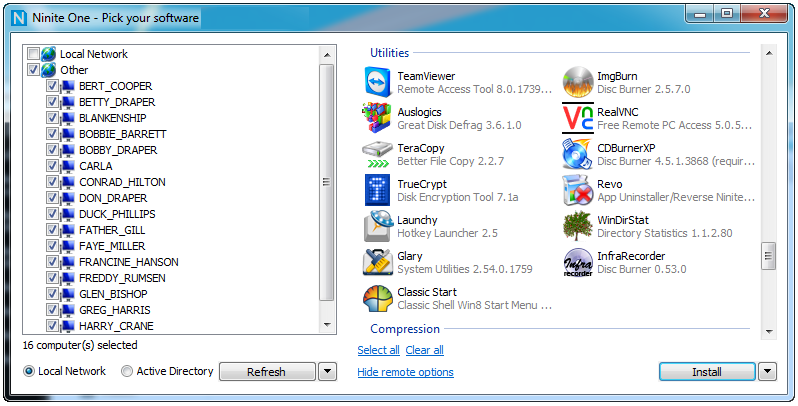Select the TrueCrypt icon
The height and width of the screenshot is (406, 798).
[377, 190]
